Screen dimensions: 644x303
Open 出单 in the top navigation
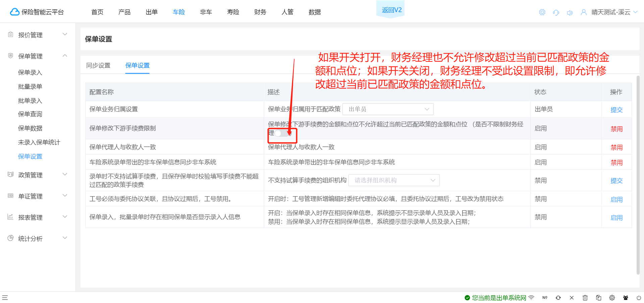click(x=152, y=12)
